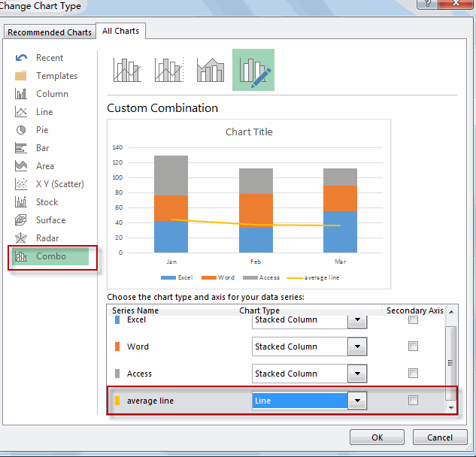Open chart type dropdown arrow for Access

(357, 374)
